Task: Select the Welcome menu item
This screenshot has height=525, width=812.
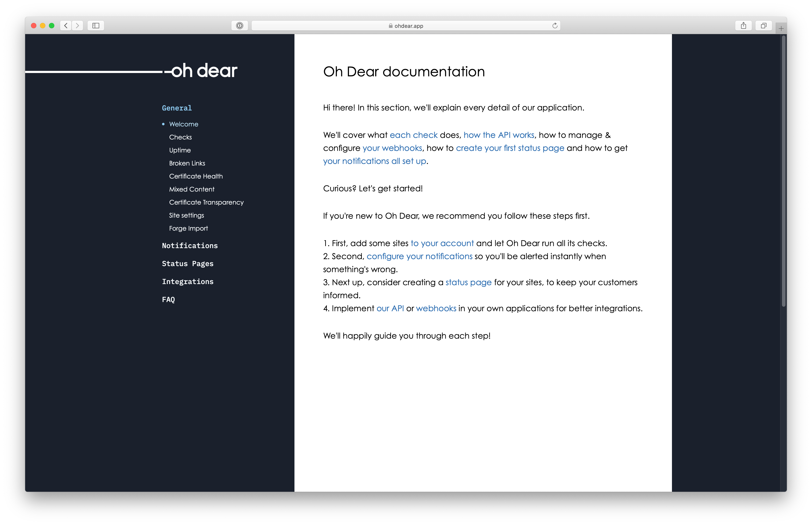Action: pyautogui.click(x=183, y=124)
